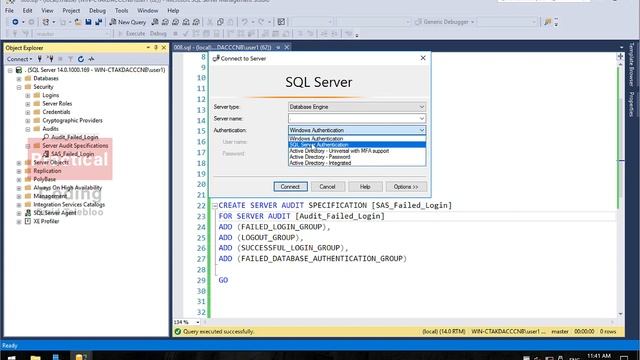Expand the Logins folder
Viewport: 640px width, 360px height.
(x=28, y=95)
